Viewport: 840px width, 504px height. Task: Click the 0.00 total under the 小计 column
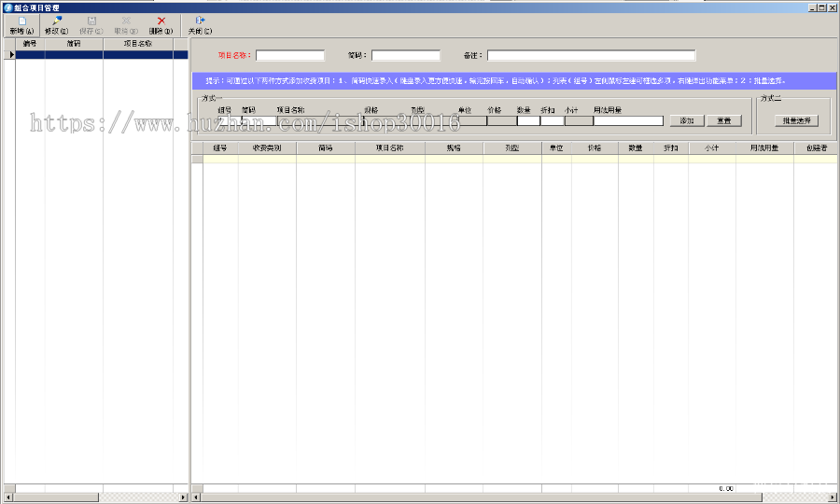pos(726,488)
